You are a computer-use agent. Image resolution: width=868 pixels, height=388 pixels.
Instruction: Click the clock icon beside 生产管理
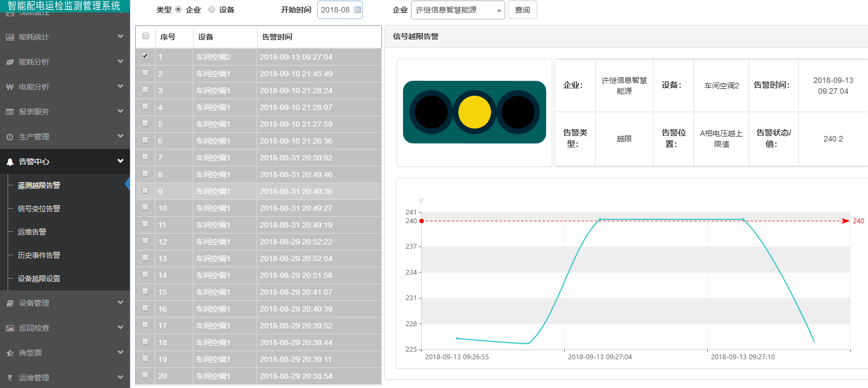tap(10, 137)
